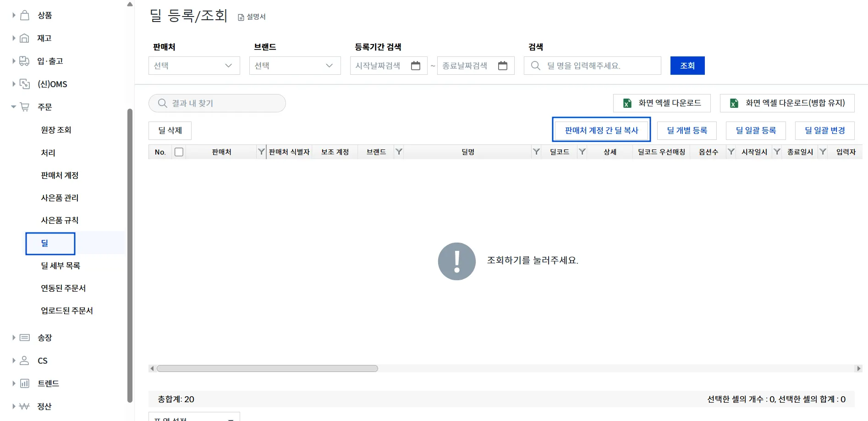Click the filter icon on 딜명 column
Screen dimensions: 868x421
pos(536,152)
